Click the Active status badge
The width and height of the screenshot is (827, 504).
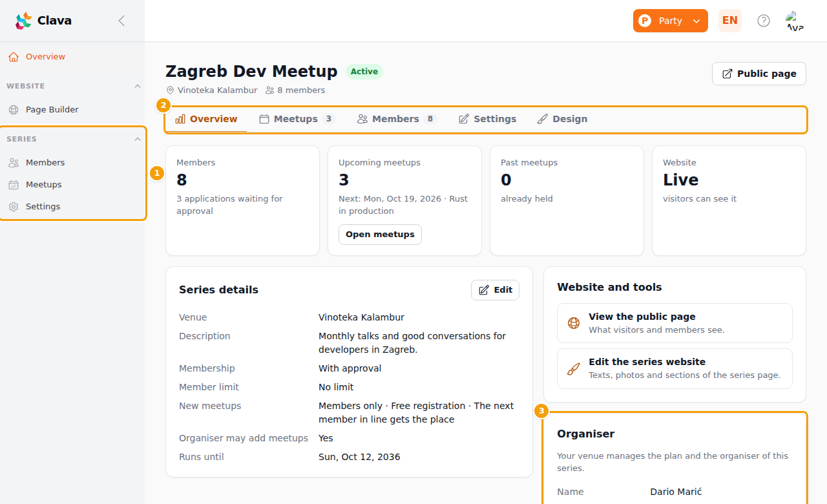[x=364, y=72]
